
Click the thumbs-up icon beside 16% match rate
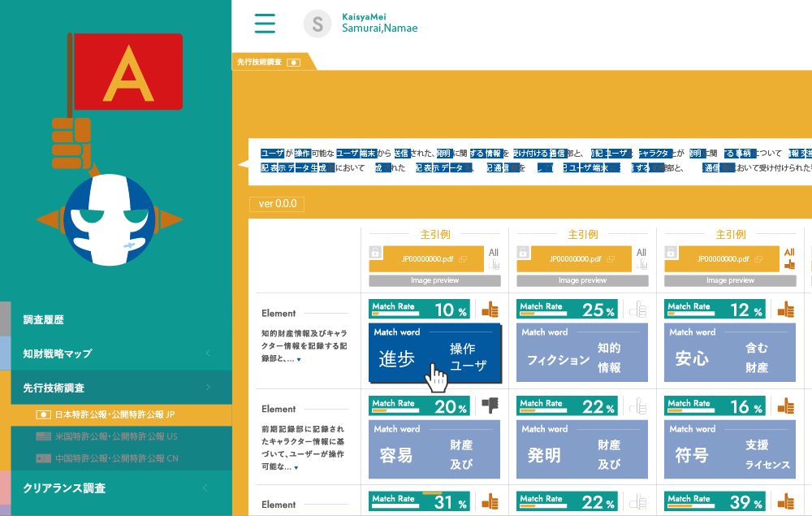785,405
